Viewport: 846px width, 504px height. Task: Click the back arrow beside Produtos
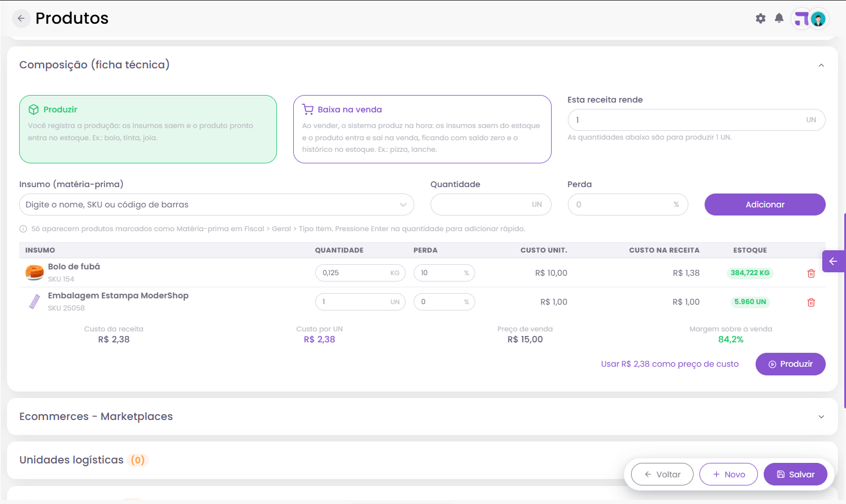(x=21, y=19)
